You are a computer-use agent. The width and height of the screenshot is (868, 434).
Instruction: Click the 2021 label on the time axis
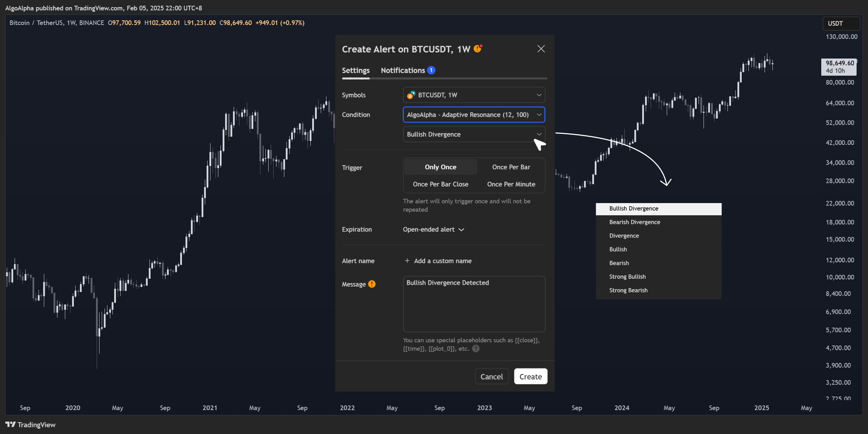pos(210,408)
